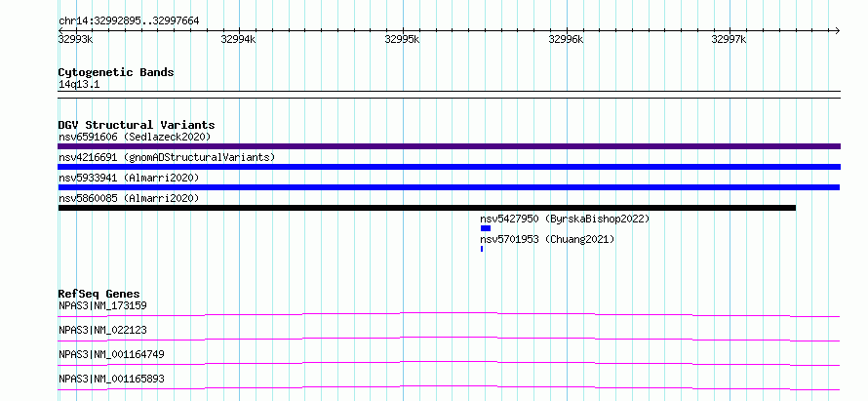The height and width of the screenshot is (401, 868).
Task: Click the nsv6591606 Sedlazeck2020 variant bar
Action: coord(449,146)
